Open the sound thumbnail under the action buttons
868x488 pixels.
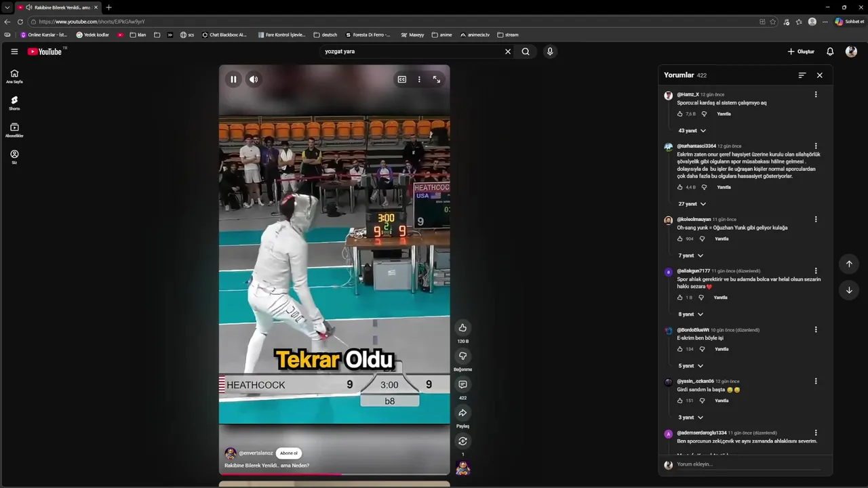tap(463, 468)
